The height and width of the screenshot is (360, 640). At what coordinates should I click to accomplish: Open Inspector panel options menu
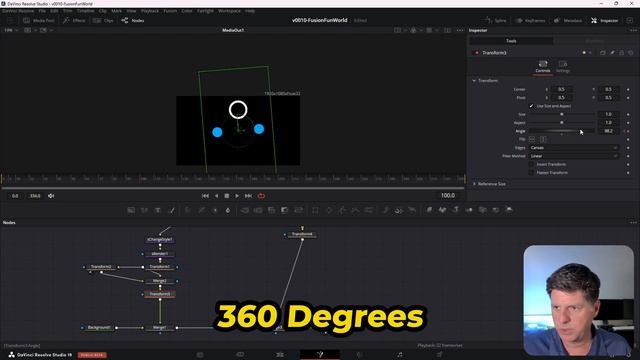click(x=633, y=30)
